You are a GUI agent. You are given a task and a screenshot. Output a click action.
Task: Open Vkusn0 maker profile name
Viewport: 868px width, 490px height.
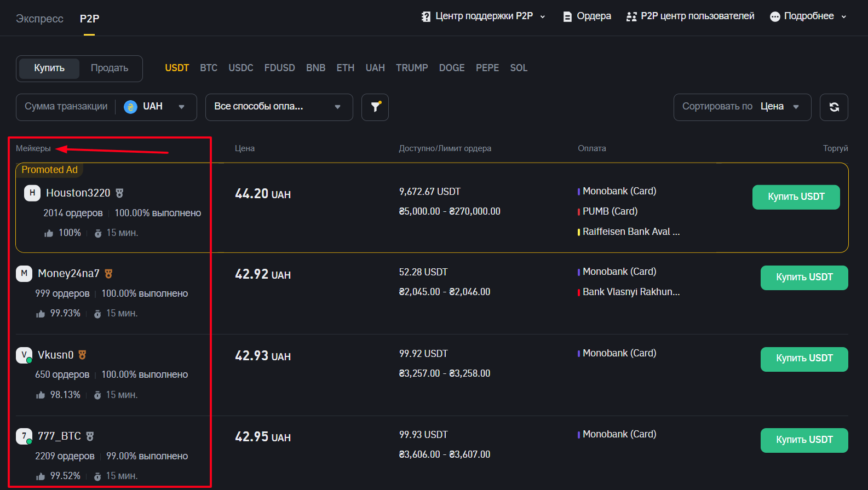click(x=56, y=355)
